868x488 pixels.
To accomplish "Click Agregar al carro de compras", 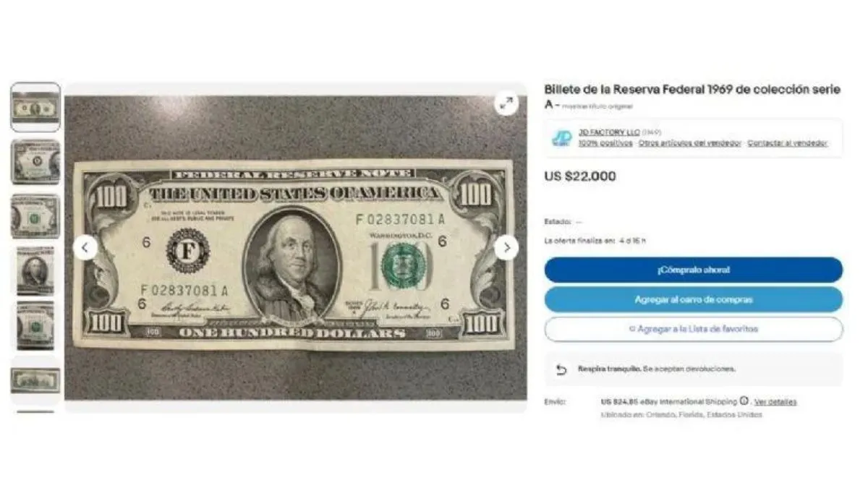I will pyautogui.click(x=694, y=299).
